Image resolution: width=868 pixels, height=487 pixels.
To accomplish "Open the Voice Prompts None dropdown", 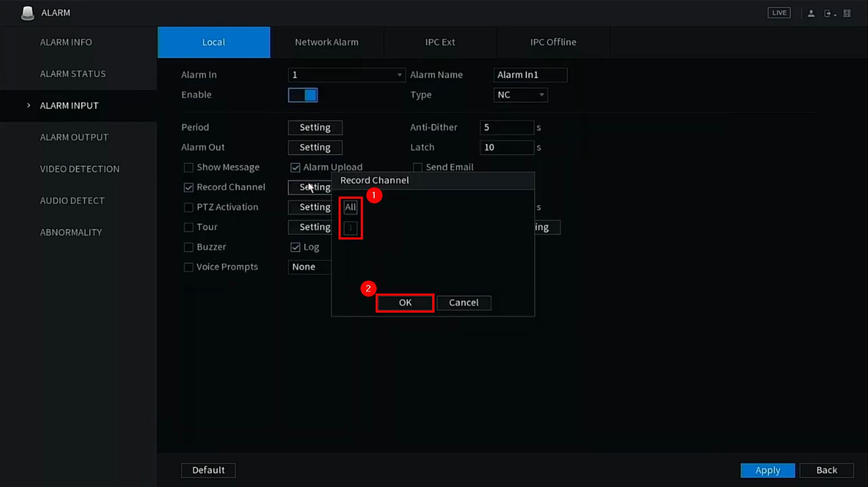I will 309,267.
